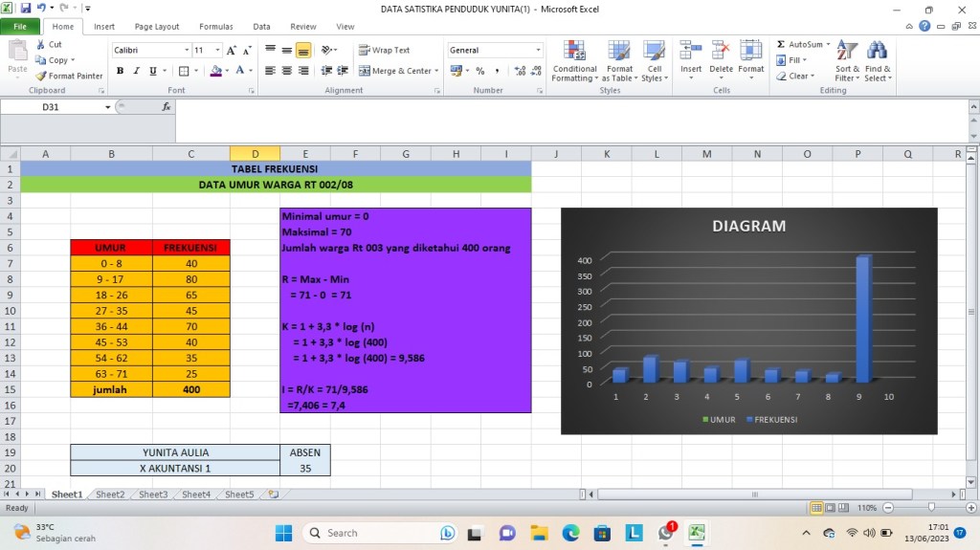Image resolution: width=980 pixels, height=550 pixels.
Task: Open Sort & Filter tool
Action: coord(847,52)
